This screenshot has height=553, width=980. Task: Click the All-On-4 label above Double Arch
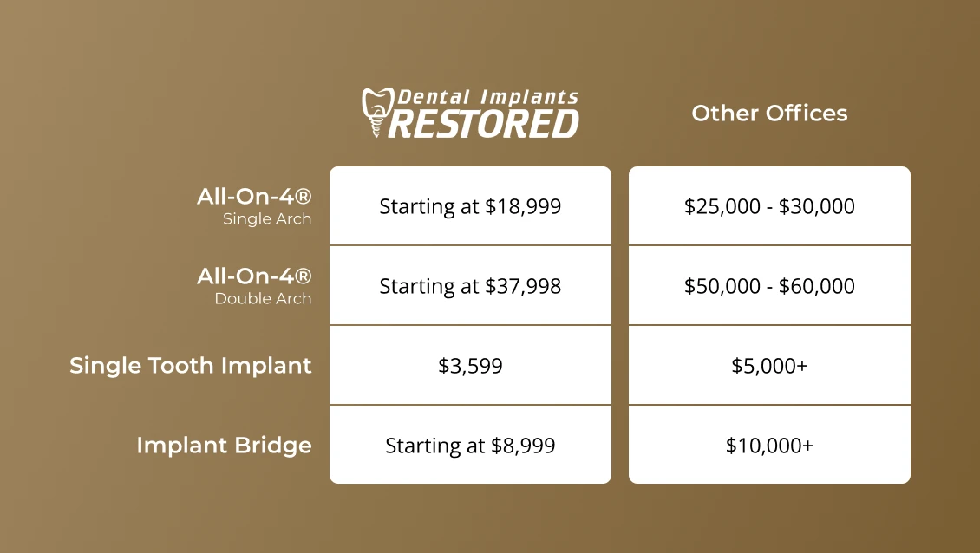[x=254, y=276]
